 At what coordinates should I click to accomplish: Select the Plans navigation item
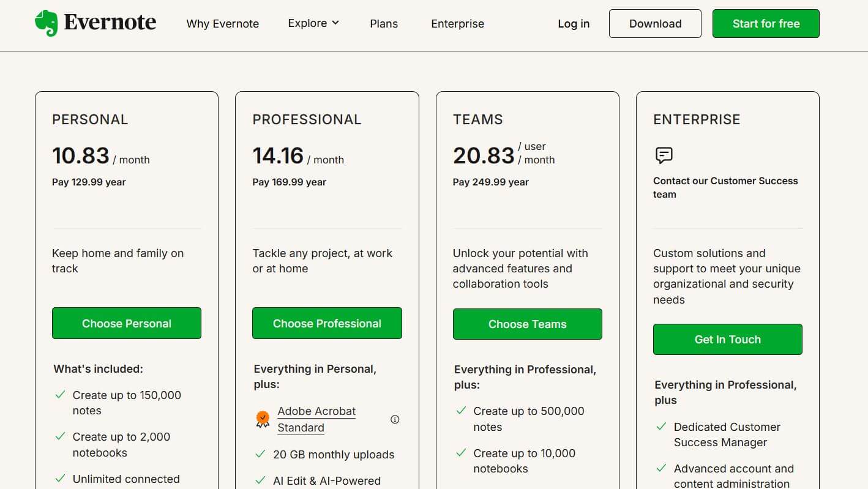tap(384, 23)
